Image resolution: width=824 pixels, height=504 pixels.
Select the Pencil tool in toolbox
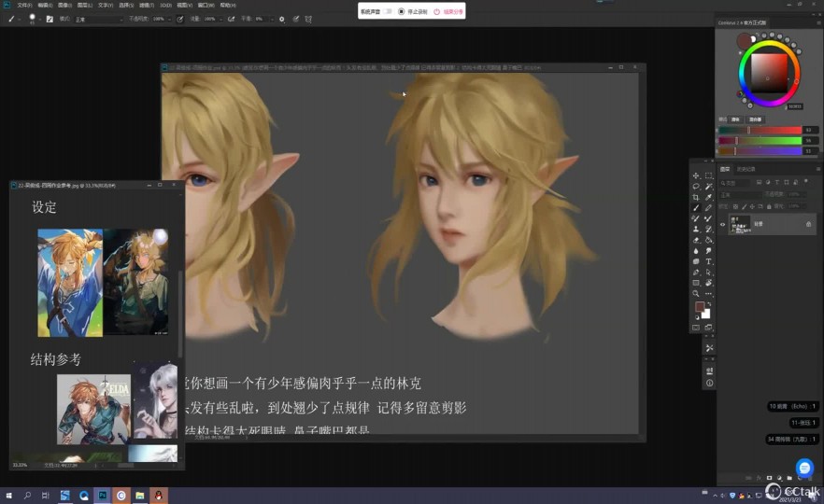point(708,208)
